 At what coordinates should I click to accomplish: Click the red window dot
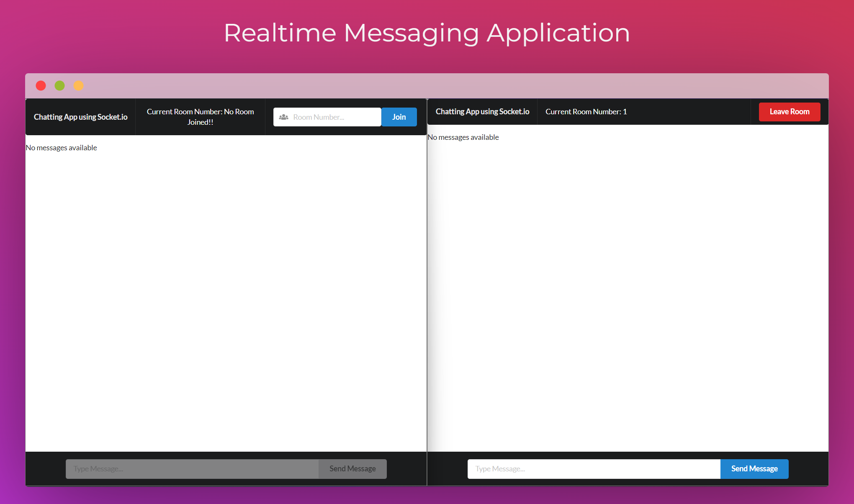[x=41, y=86]
